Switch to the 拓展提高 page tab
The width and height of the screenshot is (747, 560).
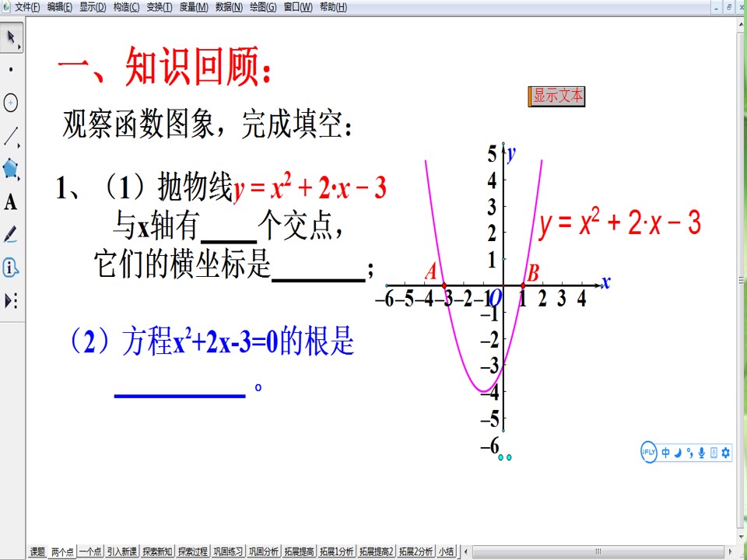(299, 552)
